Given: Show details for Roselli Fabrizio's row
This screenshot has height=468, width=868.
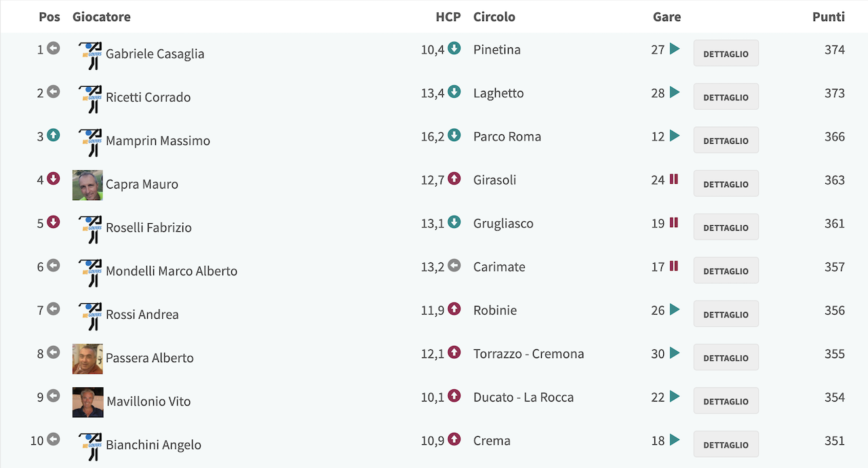Looking at the screenshot, I should pos(726,227).
